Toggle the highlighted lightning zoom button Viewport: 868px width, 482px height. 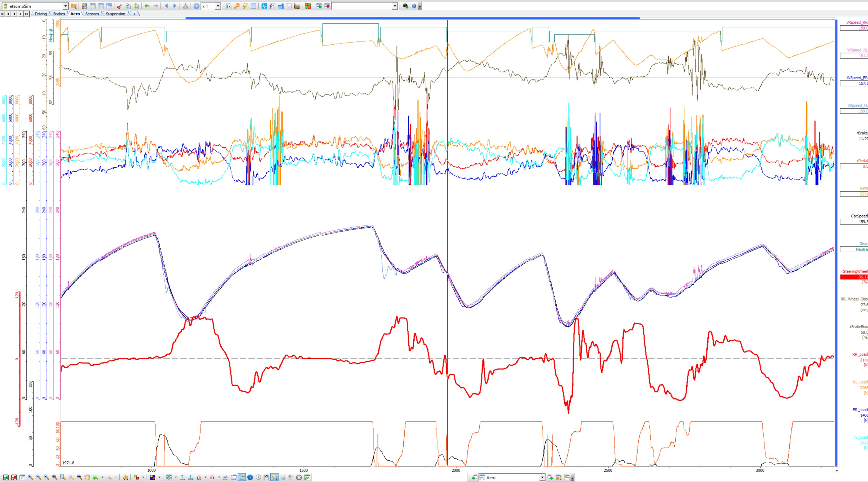click(274, 477)
